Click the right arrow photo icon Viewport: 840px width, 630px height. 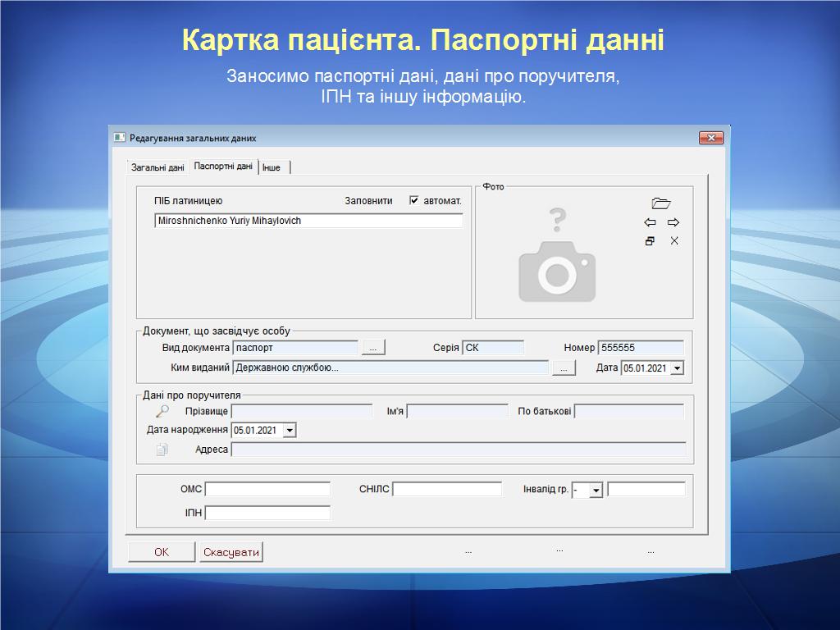click(x=673, y=222)
